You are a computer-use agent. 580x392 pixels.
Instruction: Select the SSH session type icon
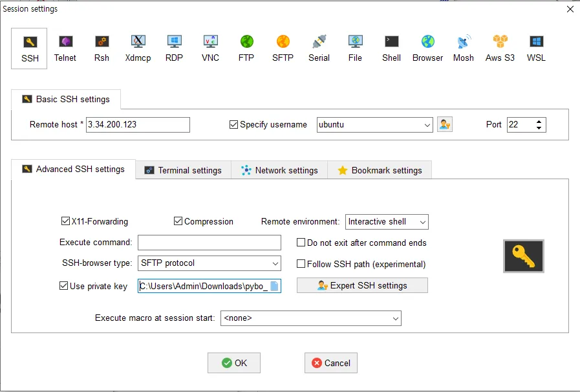click(29, 49)
